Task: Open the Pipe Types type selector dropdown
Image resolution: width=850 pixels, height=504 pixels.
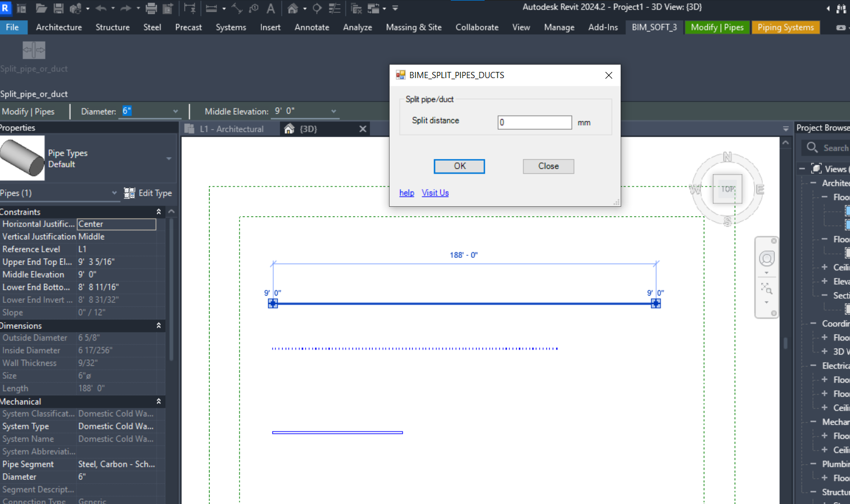Action: 169,158
